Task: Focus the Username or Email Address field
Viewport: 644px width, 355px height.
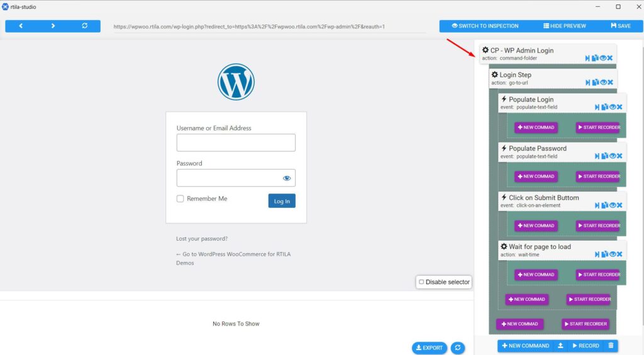Action: point(236,143)
